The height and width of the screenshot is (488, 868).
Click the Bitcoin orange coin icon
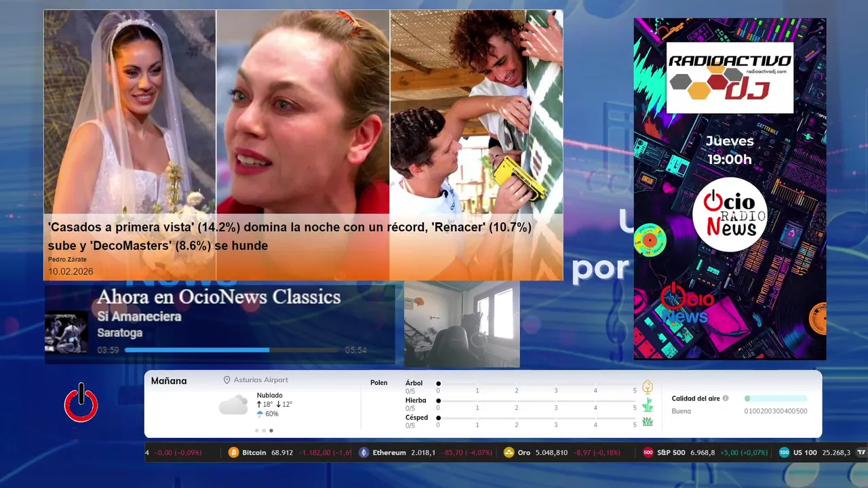point(234,453)
